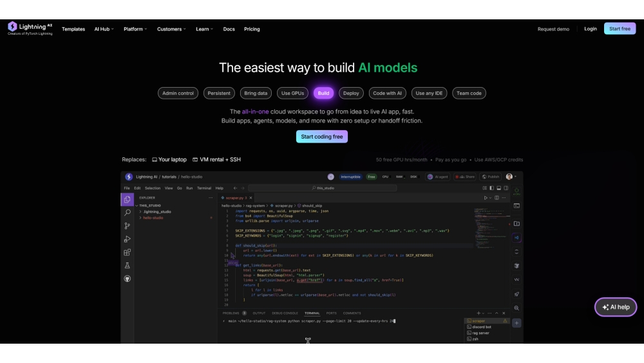The image size is (644, 363).
Task: Click the go forward arrow beside the search bar
Action: click(243, 188)
